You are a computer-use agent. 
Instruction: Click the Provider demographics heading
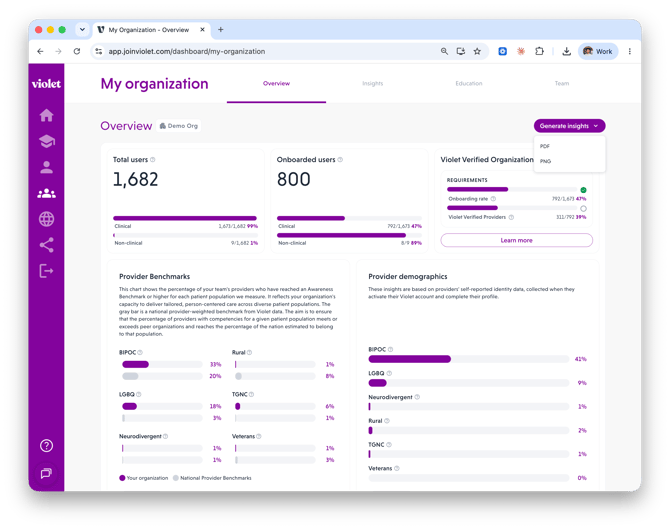408,276
